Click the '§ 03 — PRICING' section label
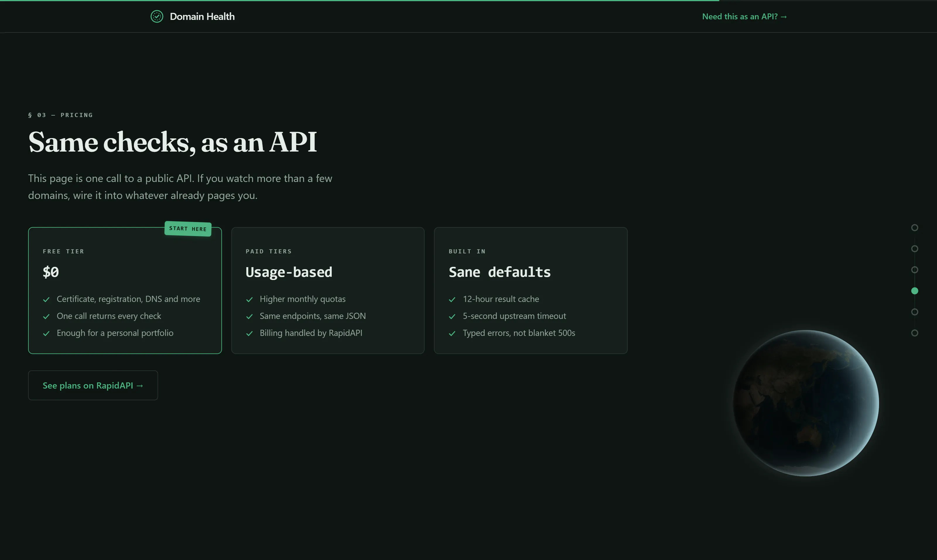Image resolution: width=937 pixels, height=560 pixels. (x=60, y=115)
